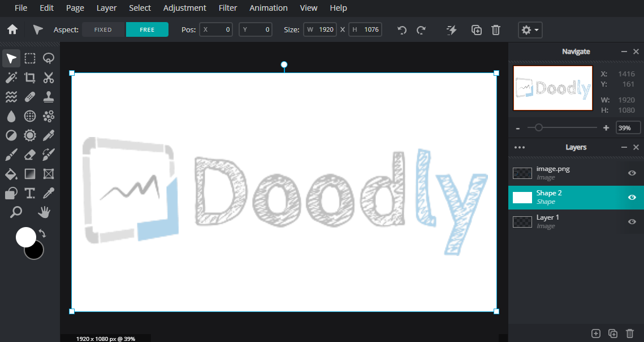Select the Temperature half-circle tool
644x342 pixels.
click(x=11, y=135)
